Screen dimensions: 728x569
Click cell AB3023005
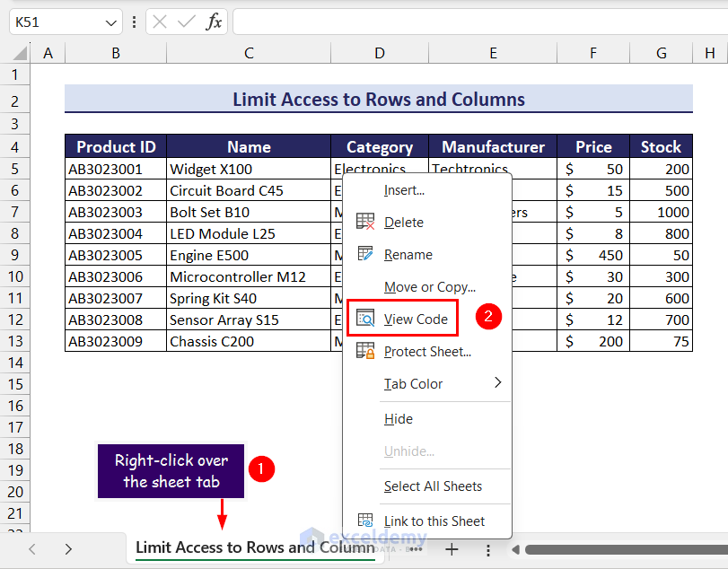coord(116,255)
